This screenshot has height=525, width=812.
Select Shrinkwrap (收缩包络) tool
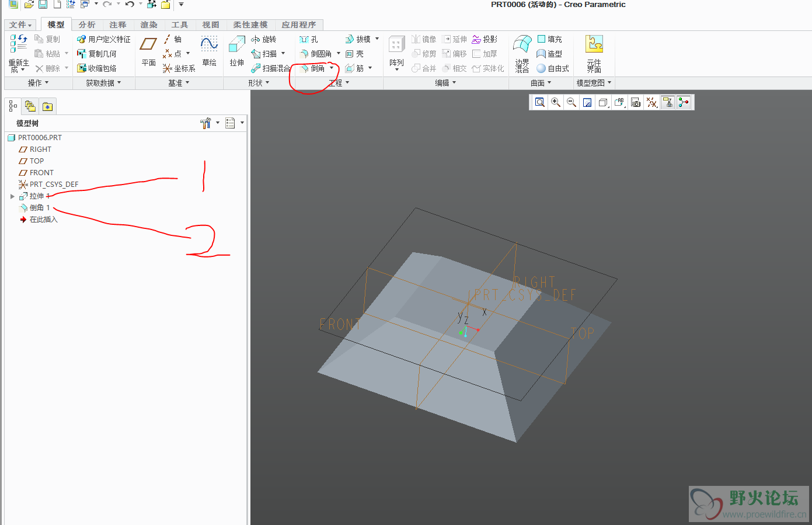click(x=96, y=68)
